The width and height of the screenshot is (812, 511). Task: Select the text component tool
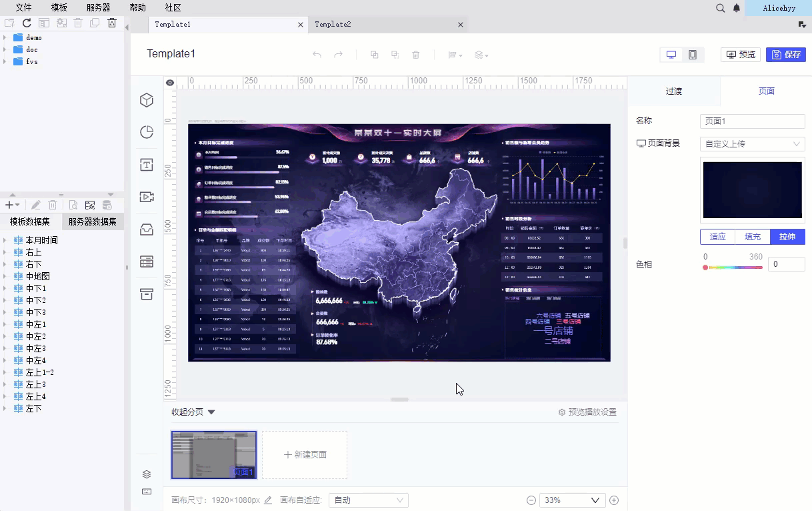pyautogui.click(x=146, y=165)
